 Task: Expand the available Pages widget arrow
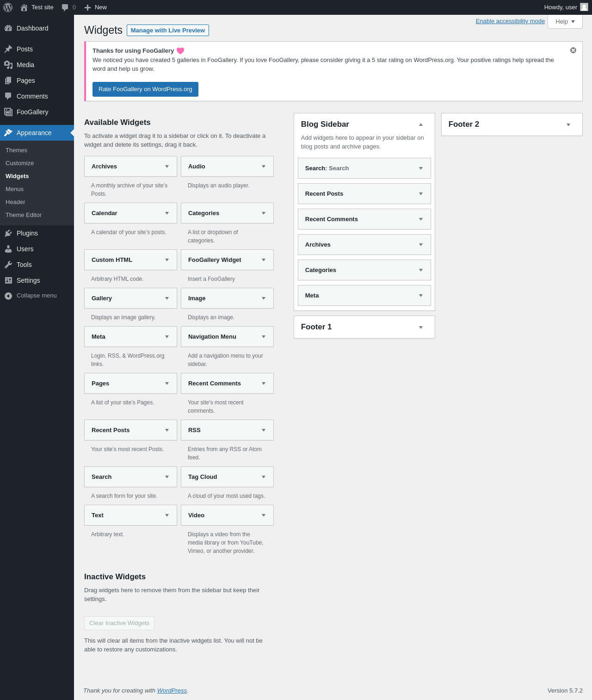(x=167, y=384)
